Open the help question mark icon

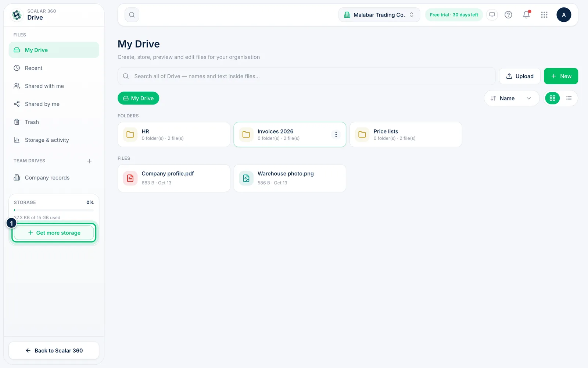coord(508,15)
